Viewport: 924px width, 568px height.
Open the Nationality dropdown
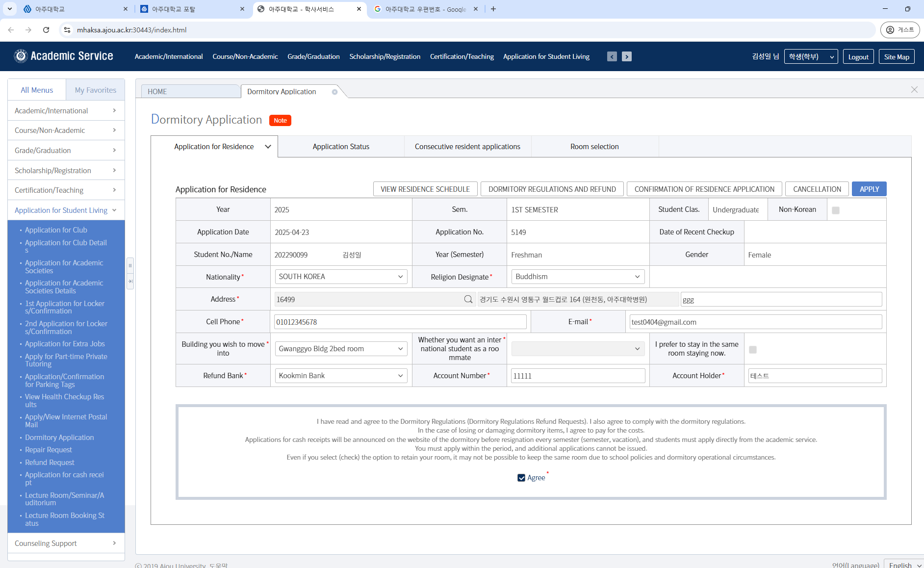(x=341, y=277)
